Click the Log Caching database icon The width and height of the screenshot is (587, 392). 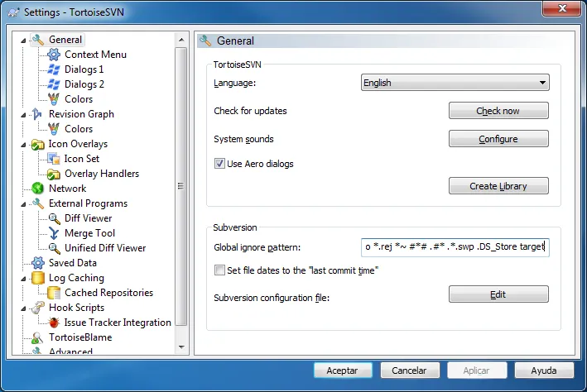pos(38,278)
